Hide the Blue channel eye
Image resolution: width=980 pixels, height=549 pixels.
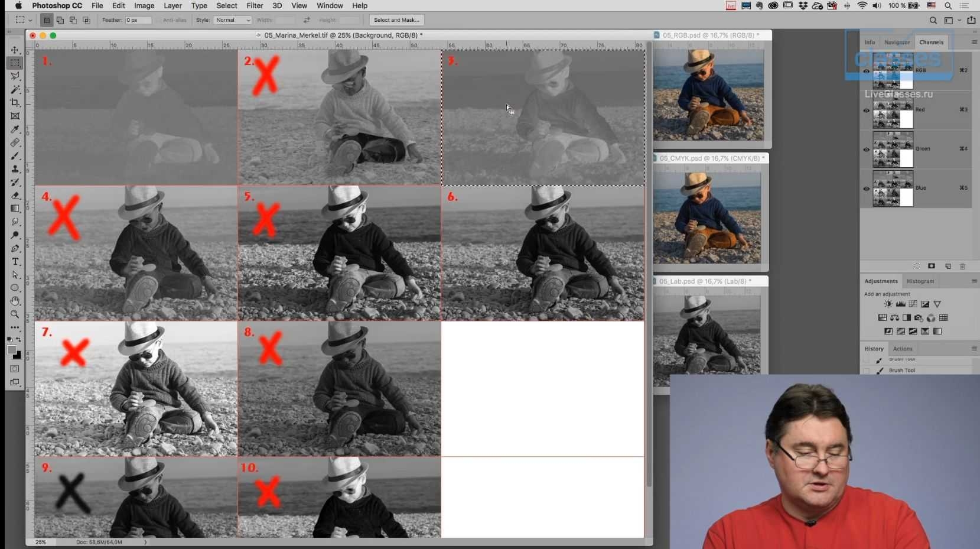pyautogui.click(x=867, y=189)
